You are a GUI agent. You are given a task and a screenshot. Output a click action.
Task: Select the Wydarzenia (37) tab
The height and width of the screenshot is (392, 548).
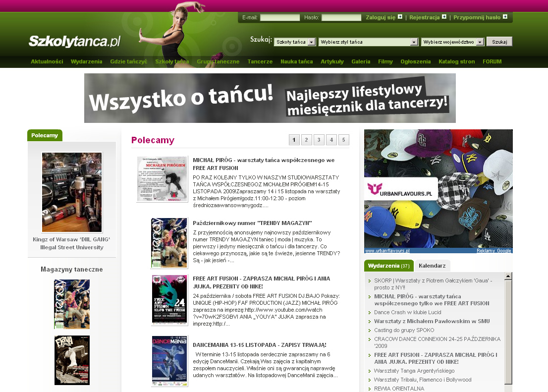(388, 266)
